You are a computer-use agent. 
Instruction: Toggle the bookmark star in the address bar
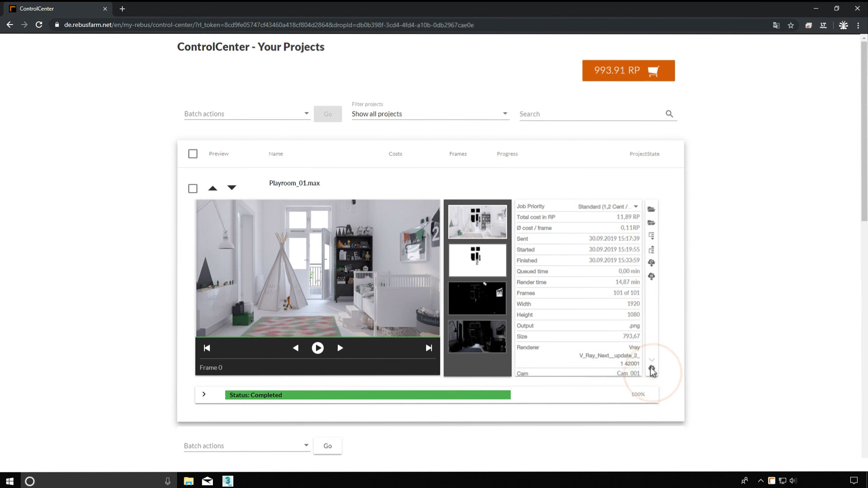point(791,25)
